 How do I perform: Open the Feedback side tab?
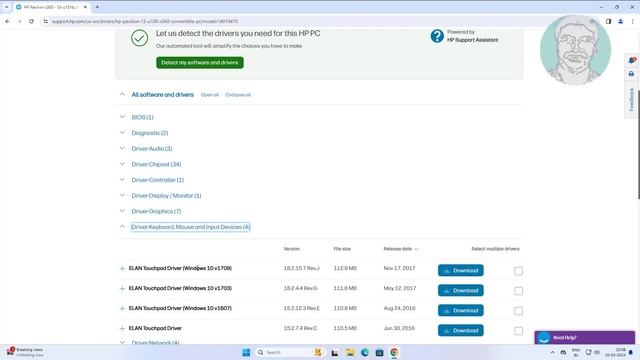click(x=631, y=99)
